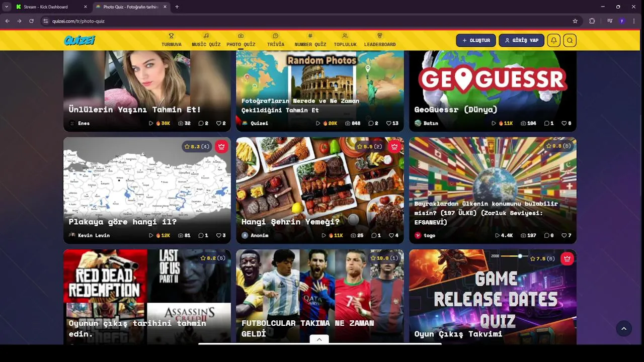Open the Topluluk community page

tap(345, 40)
